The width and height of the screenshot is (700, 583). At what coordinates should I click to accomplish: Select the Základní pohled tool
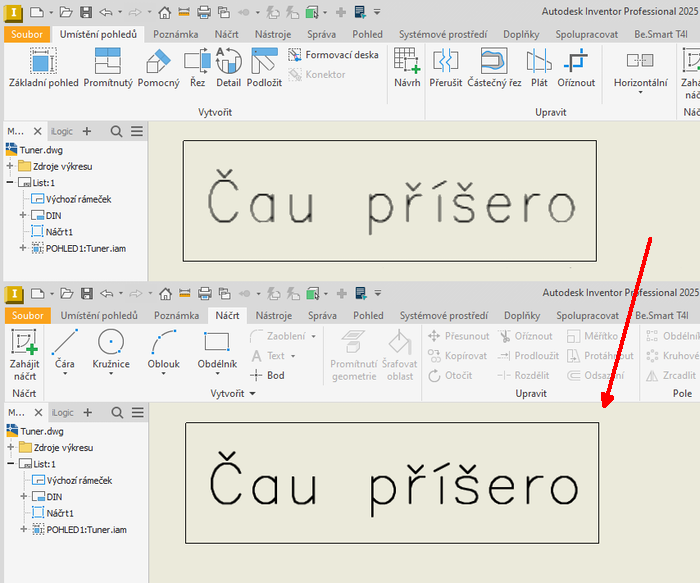click(42, 68)
